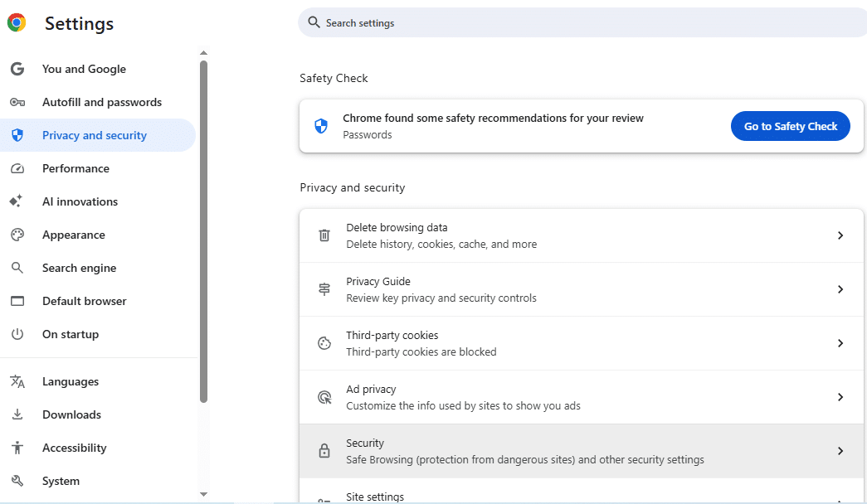Click the AI innovations sparkle icon
This screenshot has width=867, height=504.
(x=17, y=201)
